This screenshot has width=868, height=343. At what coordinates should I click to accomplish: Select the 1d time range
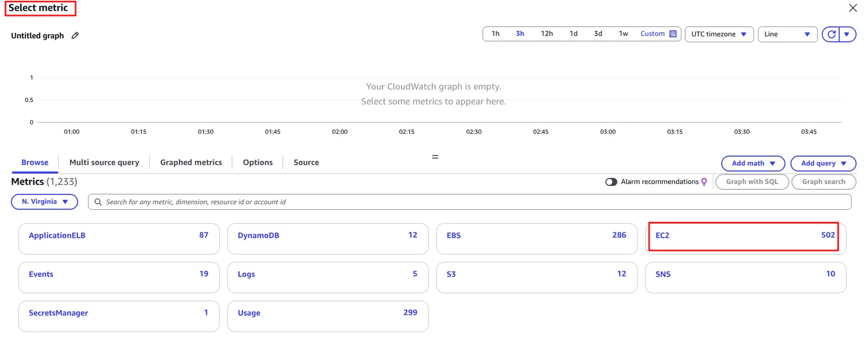(x=573, y=34)
